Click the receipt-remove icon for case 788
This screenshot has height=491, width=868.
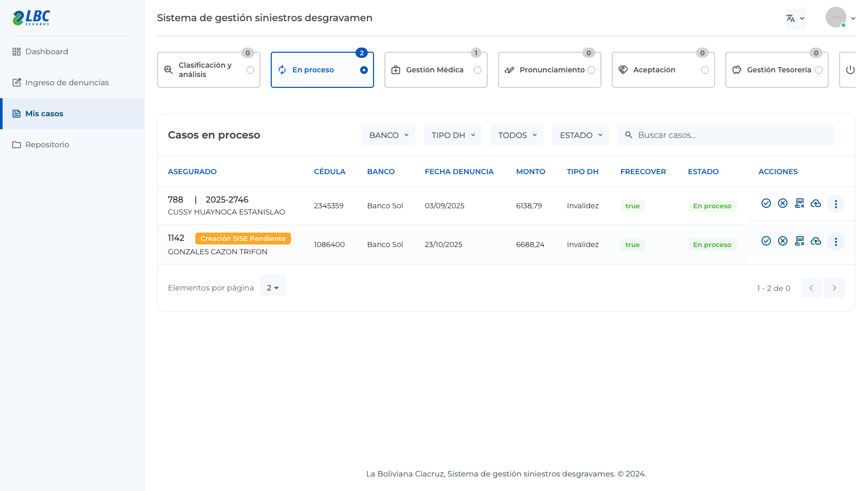coord(799,203)
